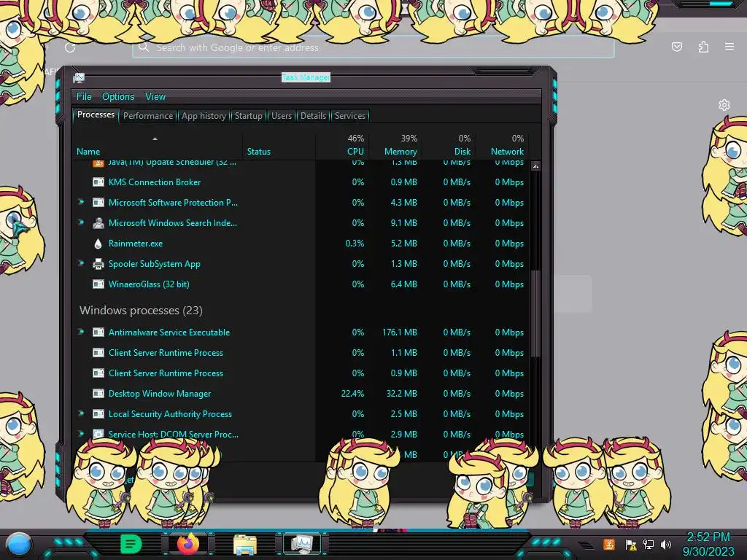Expand Spooler SubSystem App row
747x560 pixels.
tap(81, 263)
